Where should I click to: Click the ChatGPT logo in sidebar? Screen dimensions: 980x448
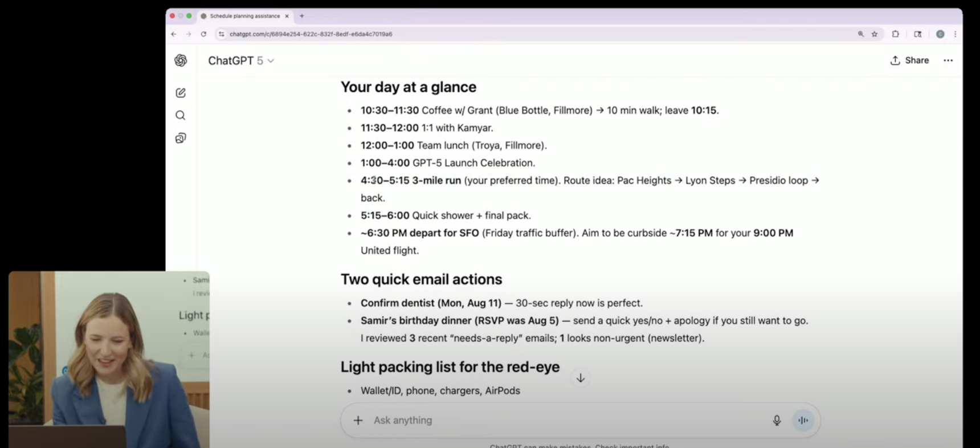point(181,60)
